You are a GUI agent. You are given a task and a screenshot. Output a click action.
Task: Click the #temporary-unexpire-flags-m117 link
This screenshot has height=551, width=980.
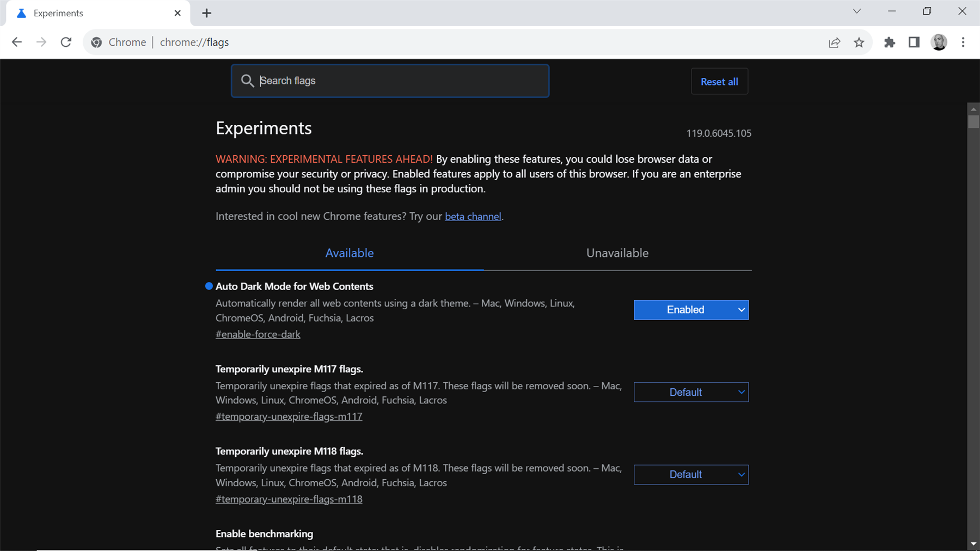click(x=289, y=417)
